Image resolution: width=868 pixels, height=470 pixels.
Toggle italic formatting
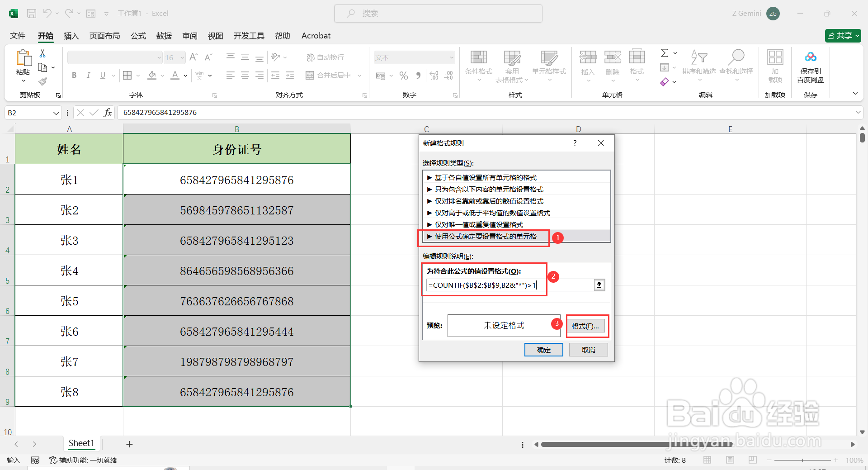click(x=89, y=76)
